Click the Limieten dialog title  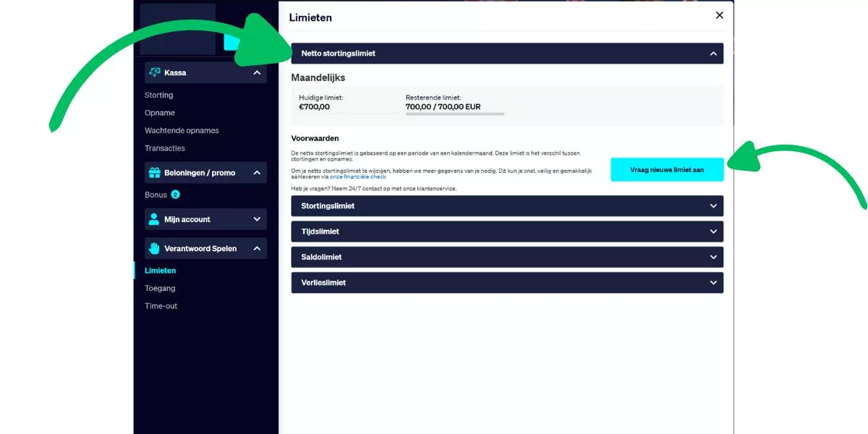click(310, 17)
